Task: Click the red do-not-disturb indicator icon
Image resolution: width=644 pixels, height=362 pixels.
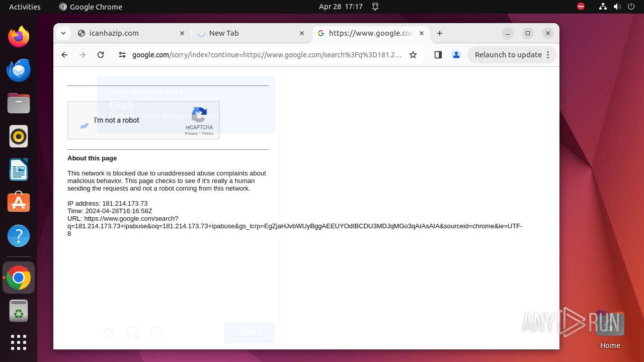Action: coord(581,7)
